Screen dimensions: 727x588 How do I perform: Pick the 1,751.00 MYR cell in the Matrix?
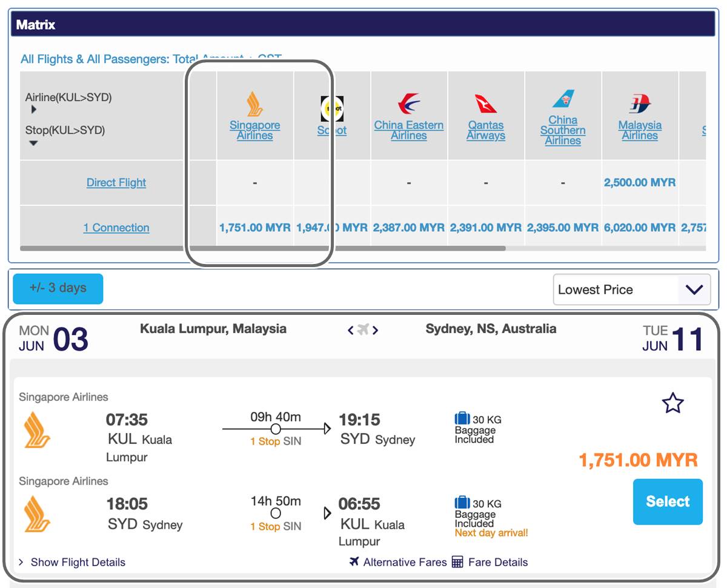click(x=255, y=228)
